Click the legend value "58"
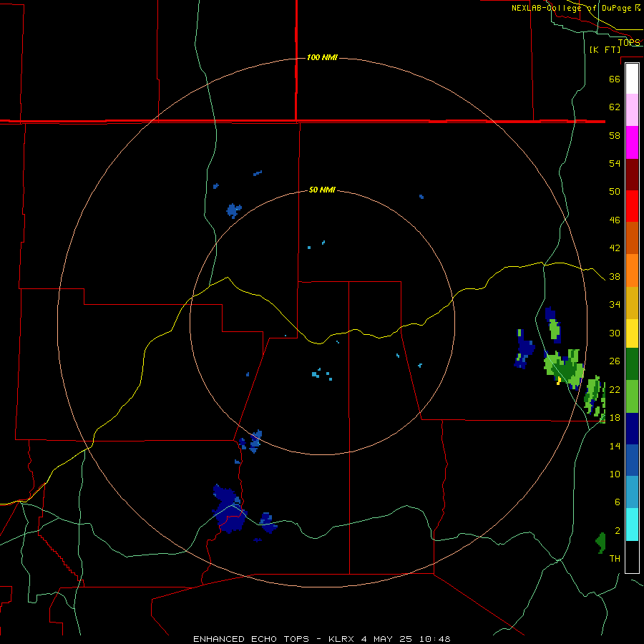Viewport: 644px width, 644px height. (615, 135)
